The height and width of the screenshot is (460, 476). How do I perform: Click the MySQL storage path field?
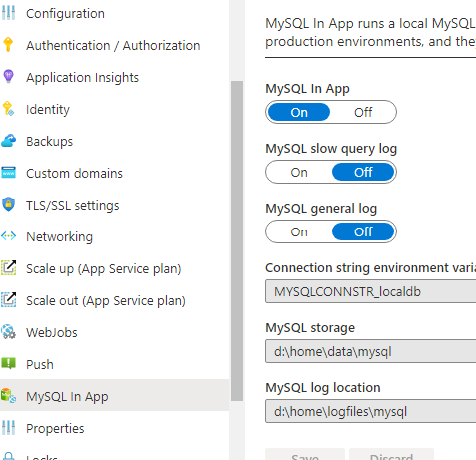[x=371, y=351]
